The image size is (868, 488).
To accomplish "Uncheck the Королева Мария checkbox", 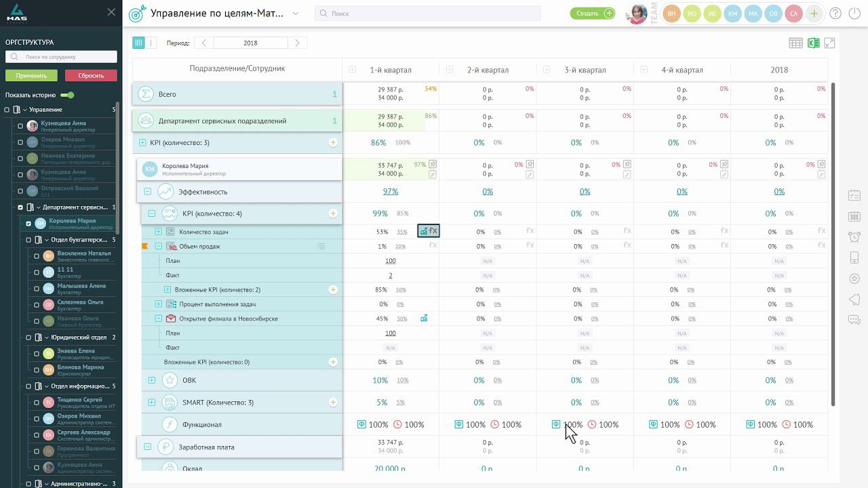I will coord(28,224).
